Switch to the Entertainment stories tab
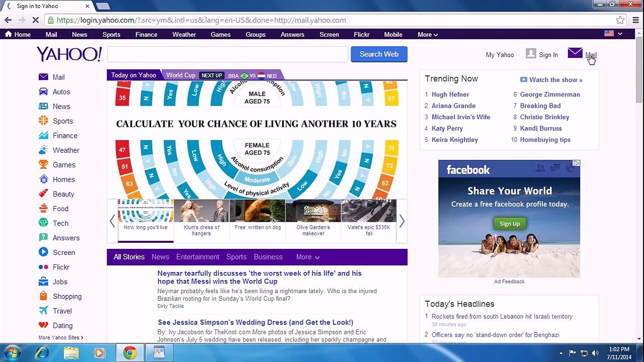Screen dimensions: 644x362 [198, 257]
